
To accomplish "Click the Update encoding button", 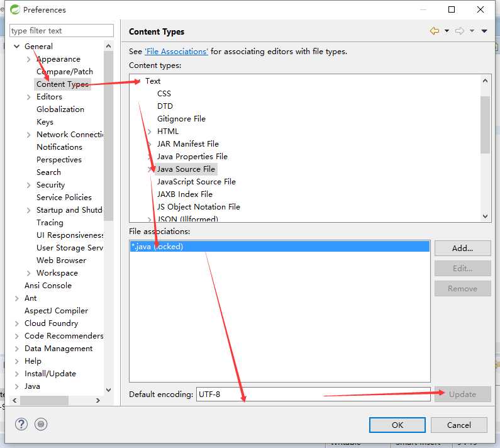I will [x=462, y=395].
